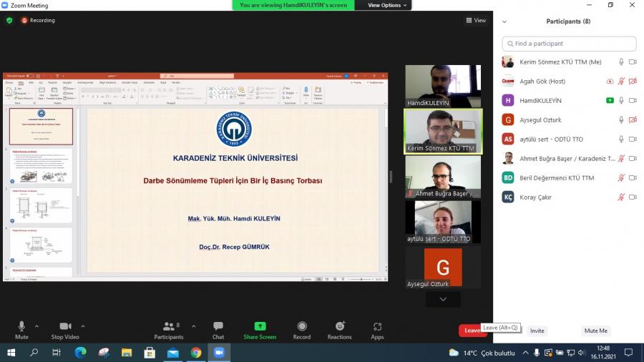Click Invite in the participants panel
The image size is (644, 362).
point(537,331)
